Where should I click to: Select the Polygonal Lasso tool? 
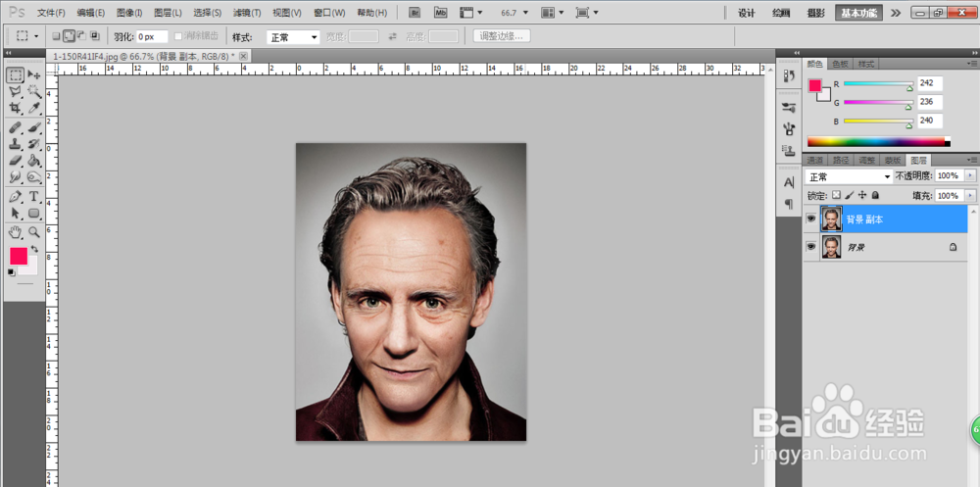coord(16,92)
